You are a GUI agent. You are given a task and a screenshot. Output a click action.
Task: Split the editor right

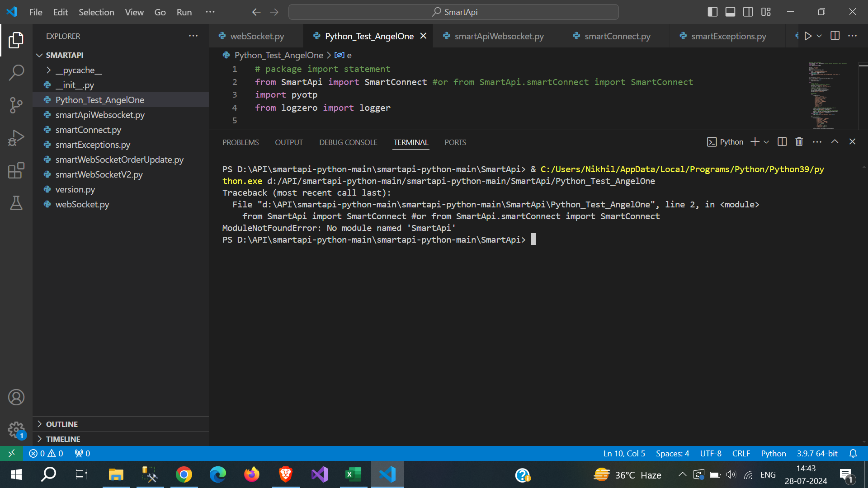[835, 36]
